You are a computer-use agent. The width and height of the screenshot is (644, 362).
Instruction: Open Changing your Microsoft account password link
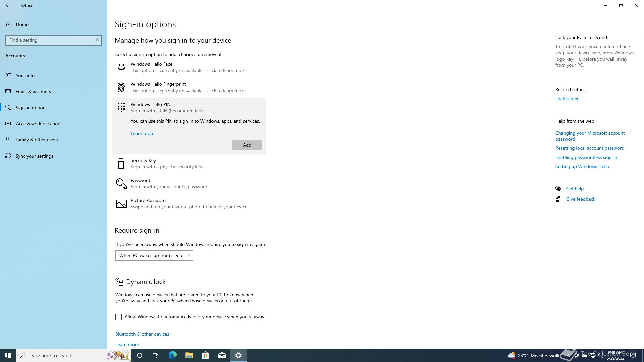(x=590, y=136)
